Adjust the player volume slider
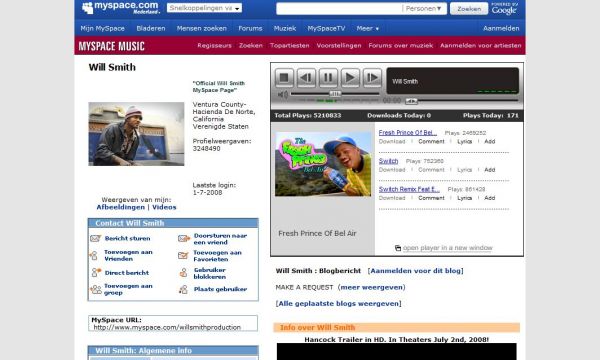The height and width of the screenshot is (360, 600). tap(335, 94)
